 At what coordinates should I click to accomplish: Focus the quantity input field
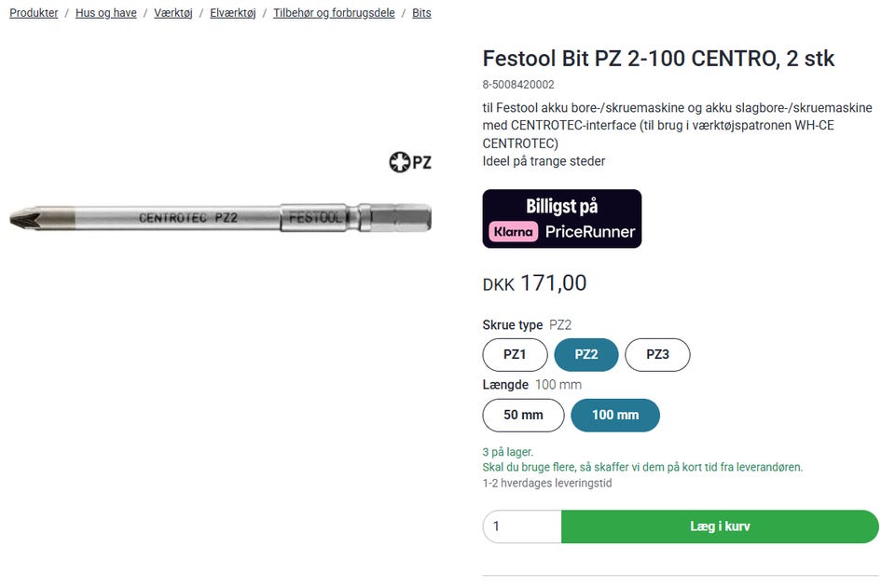[x=522, y=526]
